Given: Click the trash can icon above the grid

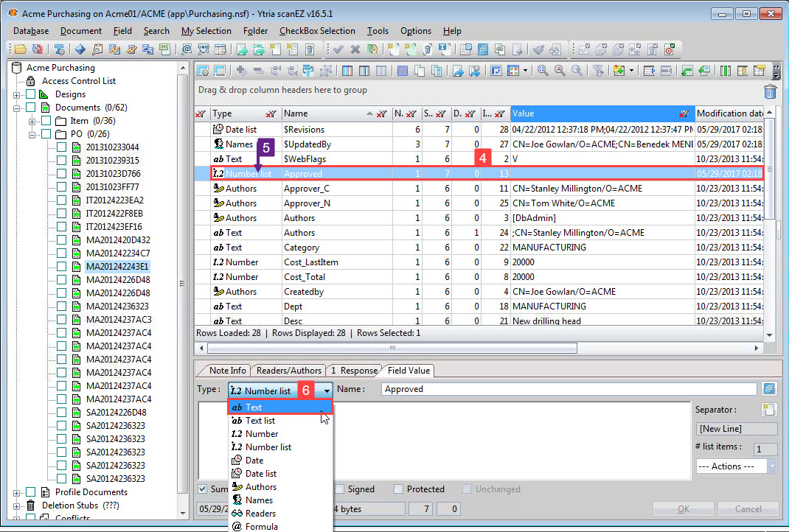Looking at the screenshot, I should point(770,91).
